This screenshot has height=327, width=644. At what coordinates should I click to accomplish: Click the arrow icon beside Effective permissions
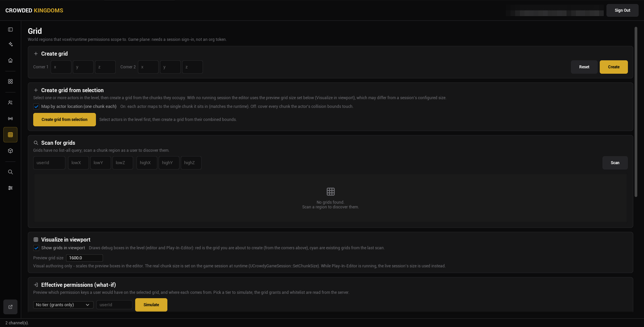36,285
